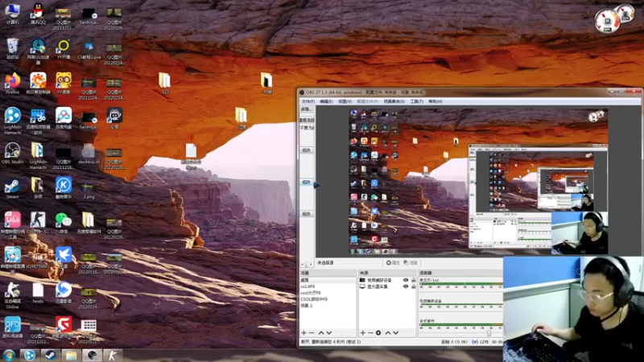The width and height of the screenshot is (644, 362).
Task: Move the scene up with the up arrow in the Scenes panel
Action: pos(321,333)
